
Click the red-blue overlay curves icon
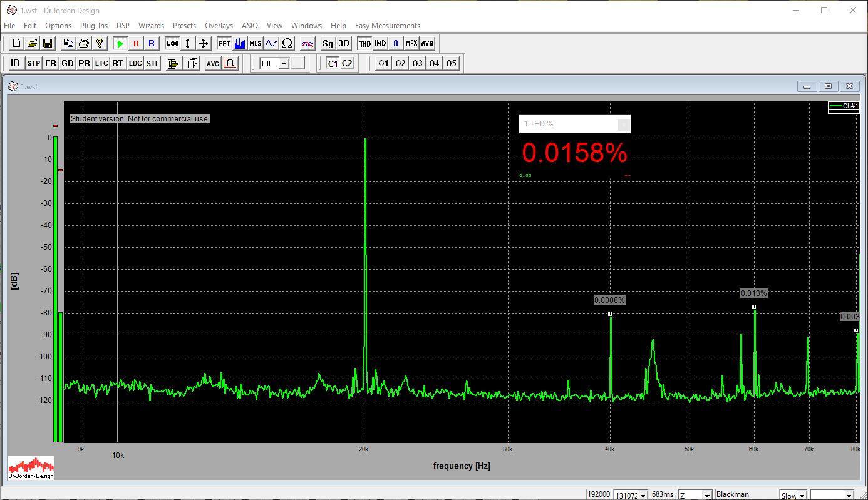tap(307, 43)
